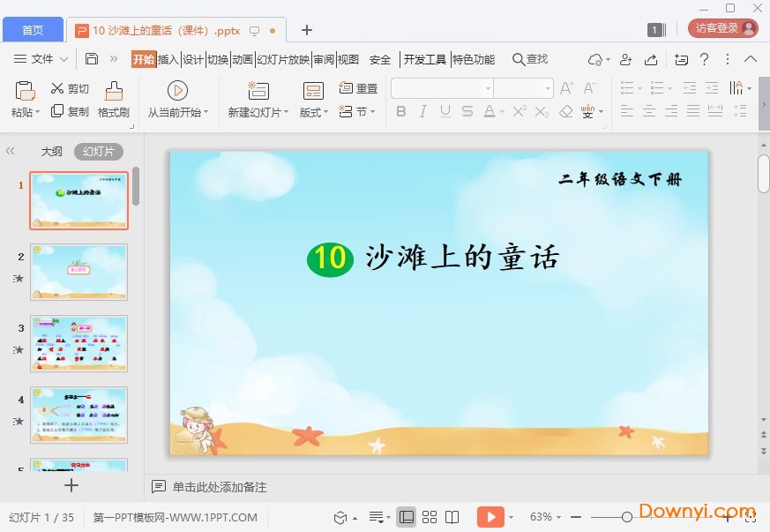
Task: Switch to Slide Sorter view in status bar
Action: tap(430, 516)
